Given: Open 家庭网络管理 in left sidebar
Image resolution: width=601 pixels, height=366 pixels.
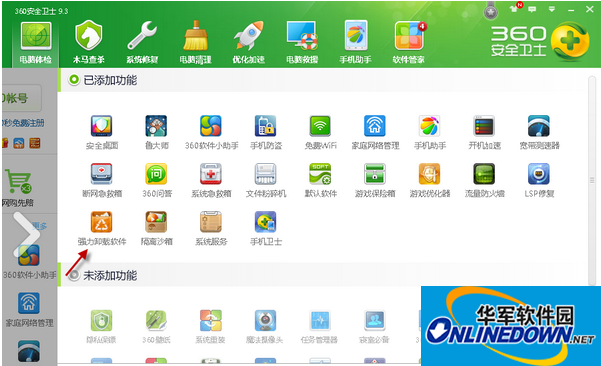Looking at the screenshot, I should click(29, 310).
